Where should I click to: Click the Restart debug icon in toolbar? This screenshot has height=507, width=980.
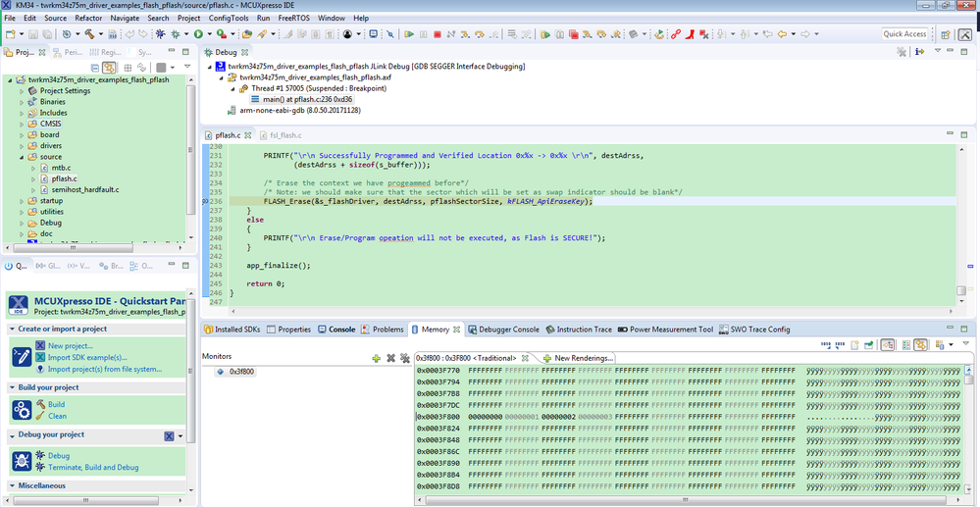click(x=659, y=33)
